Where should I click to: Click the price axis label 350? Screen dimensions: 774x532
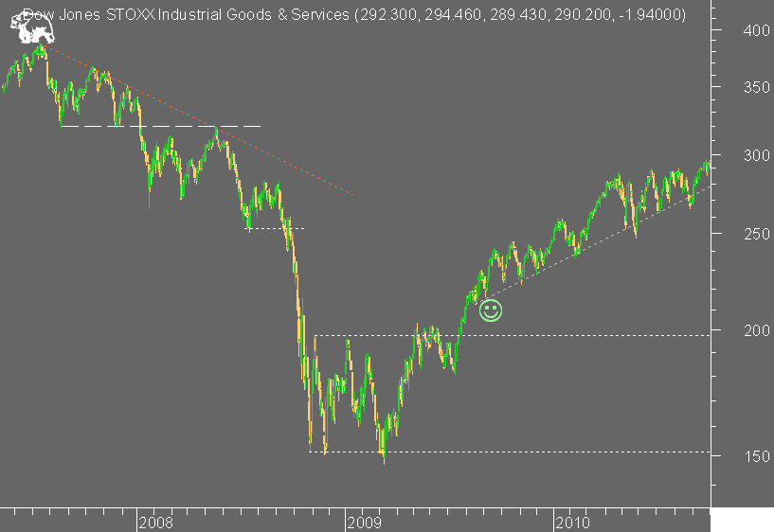point(757,87)
